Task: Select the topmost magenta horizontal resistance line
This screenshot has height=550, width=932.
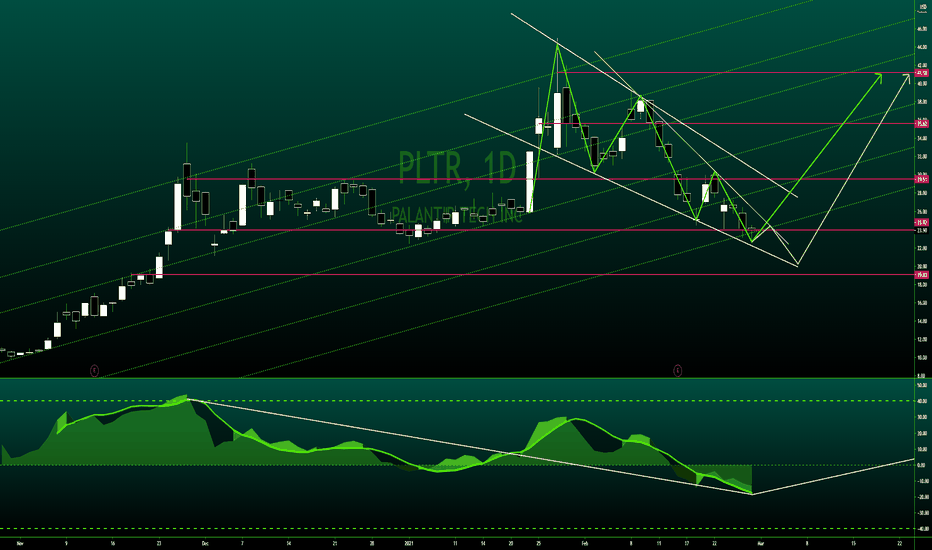Action: coord(735,73)
